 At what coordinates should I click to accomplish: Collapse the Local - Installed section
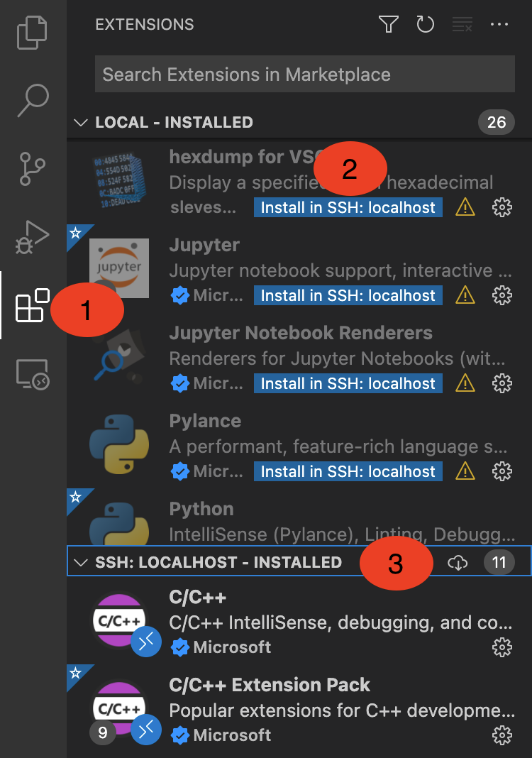pos(81,122)
